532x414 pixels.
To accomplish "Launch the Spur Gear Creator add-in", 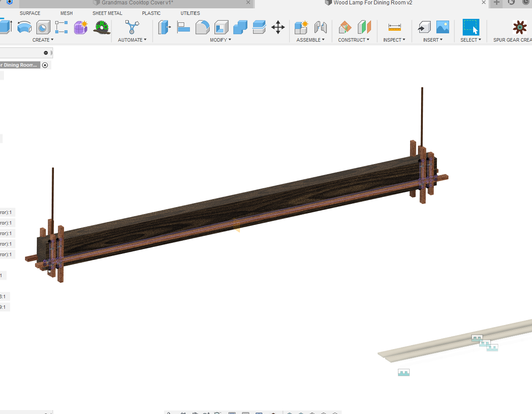I will (520, 27).
